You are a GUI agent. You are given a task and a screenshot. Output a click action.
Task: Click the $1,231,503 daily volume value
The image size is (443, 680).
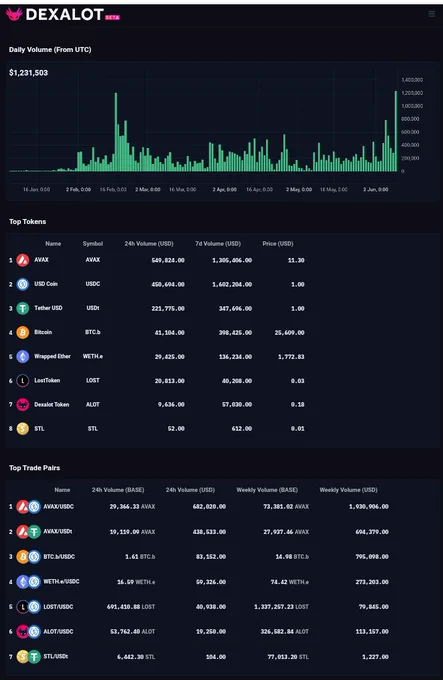(x=29, y=73)
